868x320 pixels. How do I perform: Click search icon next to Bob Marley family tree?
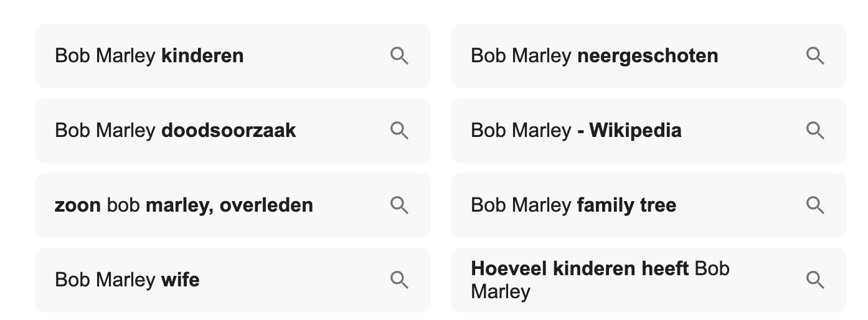[x=815, y=205]
